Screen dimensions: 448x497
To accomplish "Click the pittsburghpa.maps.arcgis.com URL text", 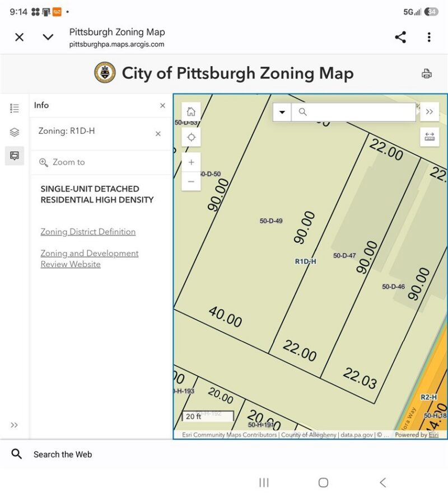I will 116,44.
